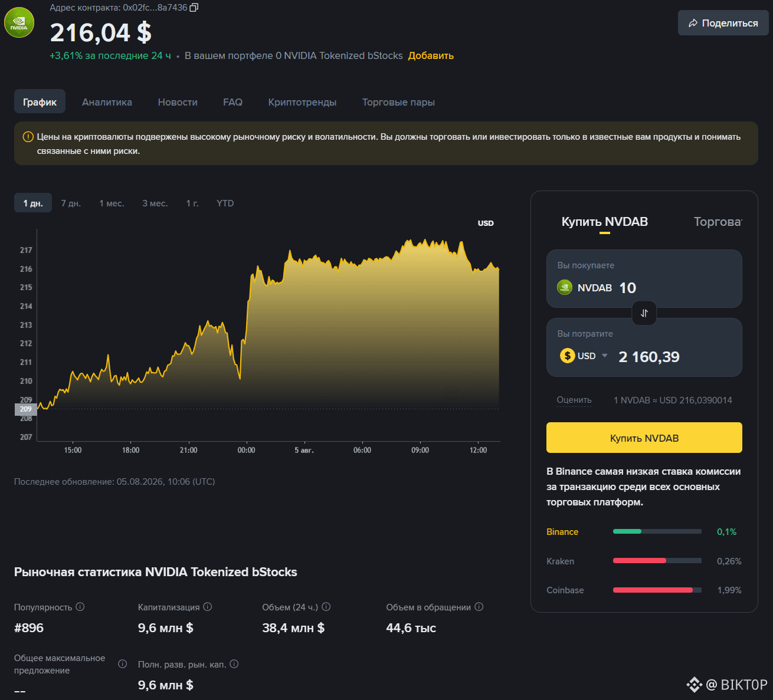
Task: Click the Добавить link to add to portfolio
Action: [431, 55]
